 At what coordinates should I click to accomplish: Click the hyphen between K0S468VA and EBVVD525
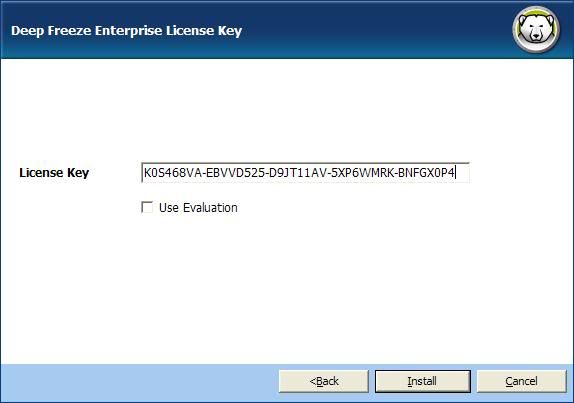tap(204, 173)
